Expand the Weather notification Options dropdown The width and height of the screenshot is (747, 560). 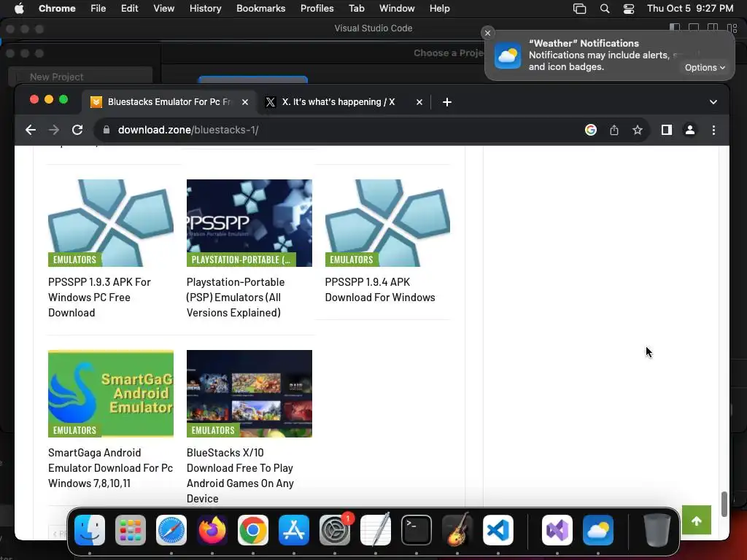[705, 68]
